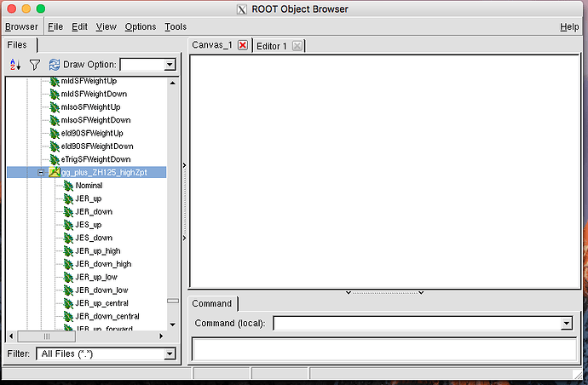588x385 pixels.
Task: Click the leaf icon beside JER_down
Action: click(x=69, y=212)
